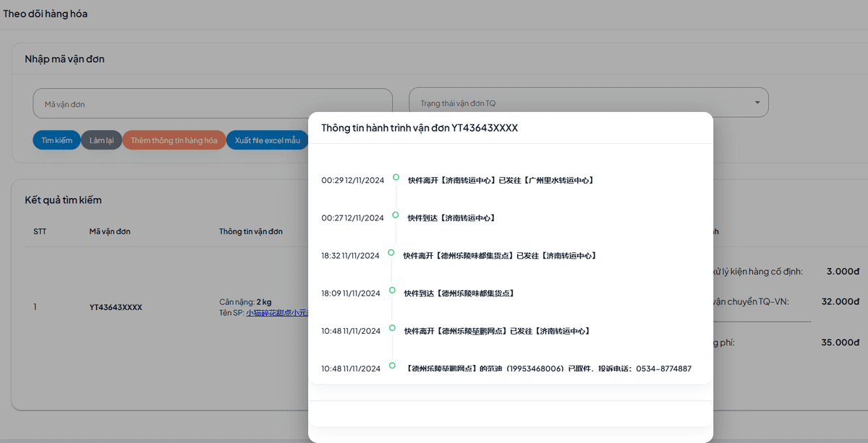Click the 3.000đ fixed handling fee value
Viewport: 868px width, 443px height.
843,272
